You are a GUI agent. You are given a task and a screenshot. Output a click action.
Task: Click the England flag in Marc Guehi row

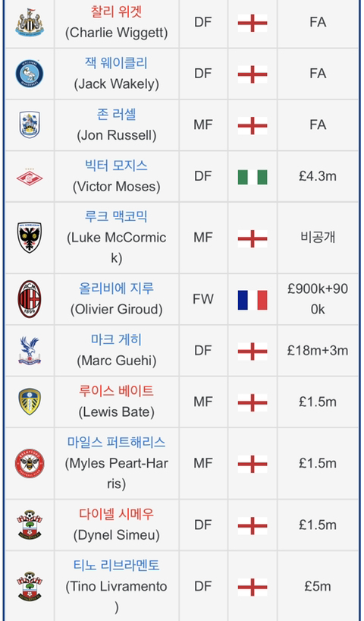(x=253, y=351)
